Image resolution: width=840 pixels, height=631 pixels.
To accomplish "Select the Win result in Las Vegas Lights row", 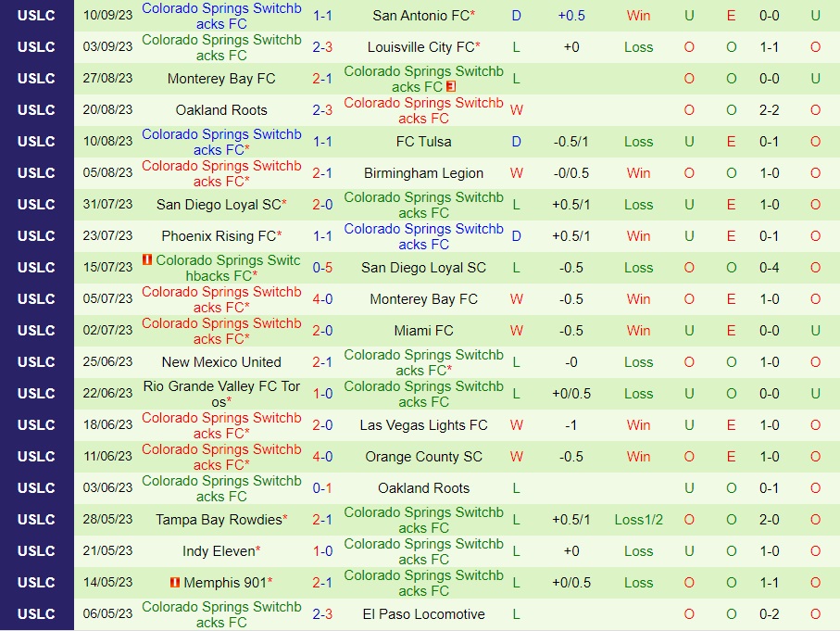I will 639,425.
